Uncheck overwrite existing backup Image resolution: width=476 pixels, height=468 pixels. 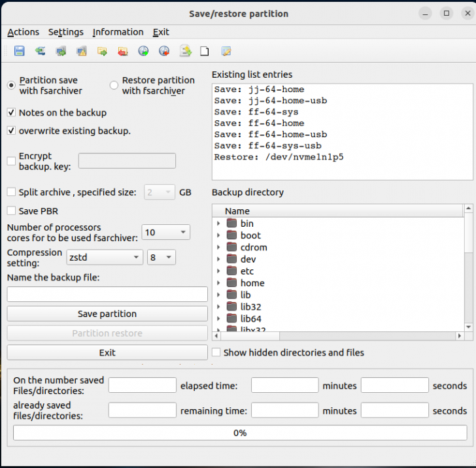11,131
